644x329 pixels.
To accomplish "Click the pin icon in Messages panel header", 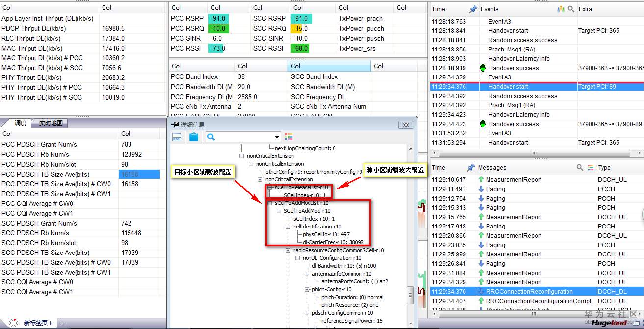I will point(471,167).
